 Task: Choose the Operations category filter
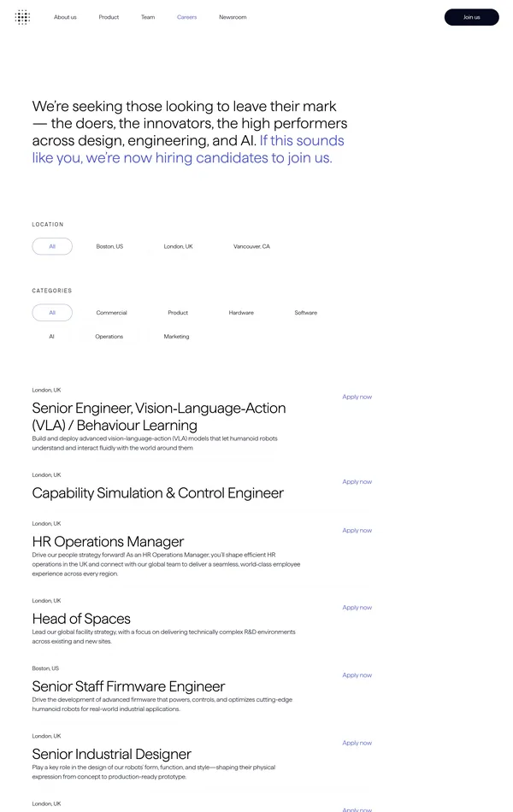pyautogui.click(x=109, y=337)
